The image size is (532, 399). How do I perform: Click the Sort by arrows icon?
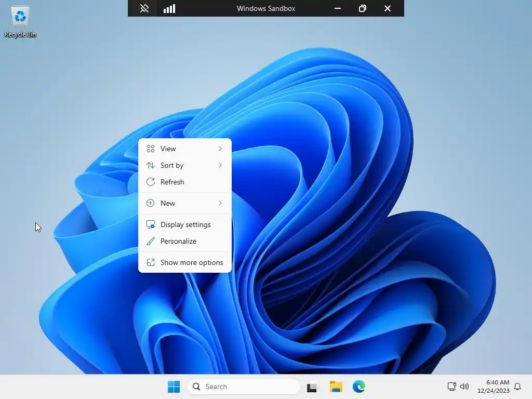(x=151, y=165)
